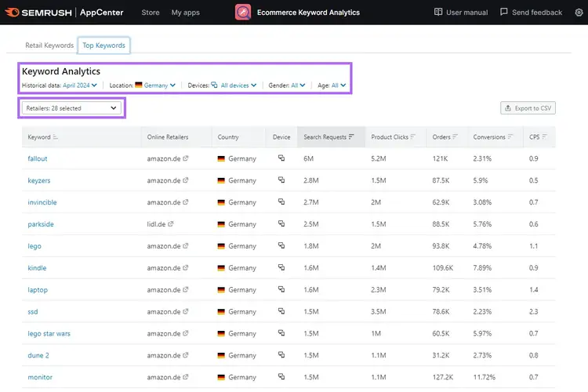This screenshot has height=392, width=588.
Task: Click AppCenter title text
Action: [102, 13]
